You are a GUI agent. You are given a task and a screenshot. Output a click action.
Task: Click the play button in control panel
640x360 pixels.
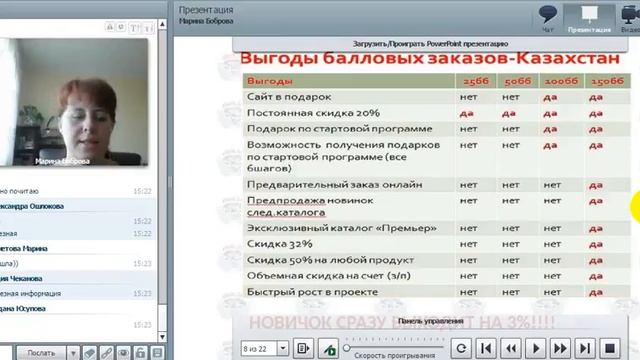point(536,349)
